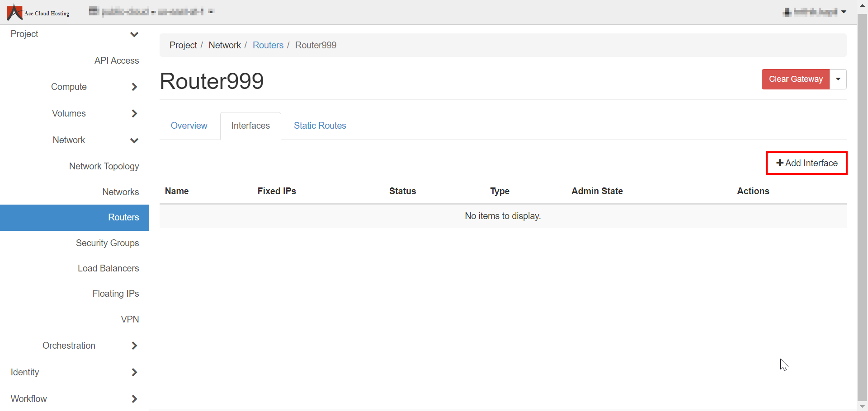Select the Interfaces tab
868x411 pixels.
[x=250, y=126]
